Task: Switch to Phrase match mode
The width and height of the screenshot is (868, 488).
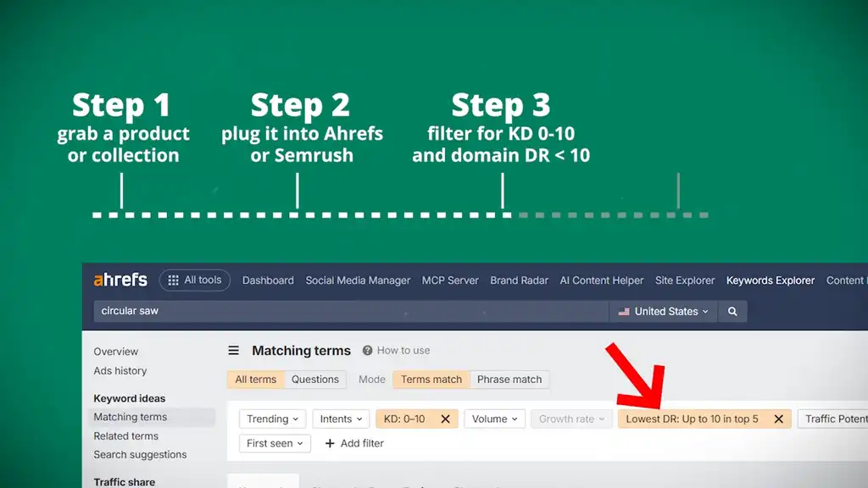Action: coord(509,380)
